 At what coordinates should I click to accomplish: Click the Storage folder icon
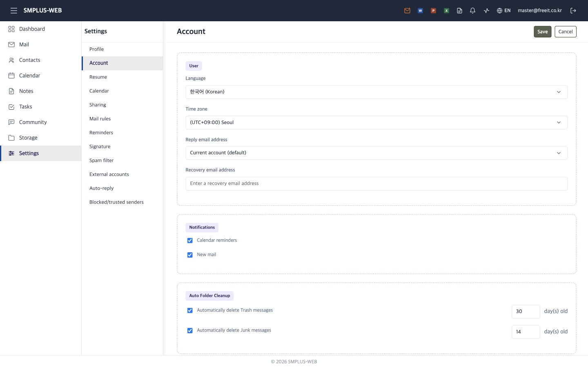point(11,138)
